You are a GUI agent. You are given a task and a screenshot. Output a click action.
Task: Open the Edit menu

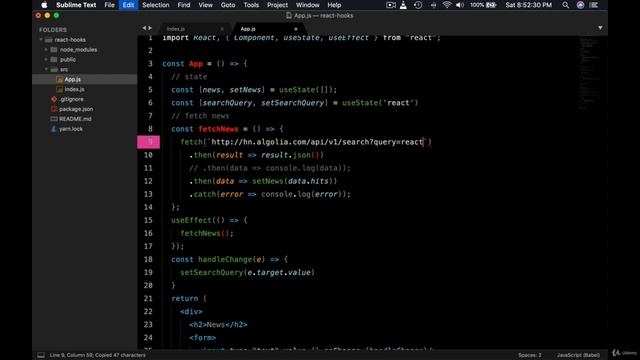pos(128,5)
